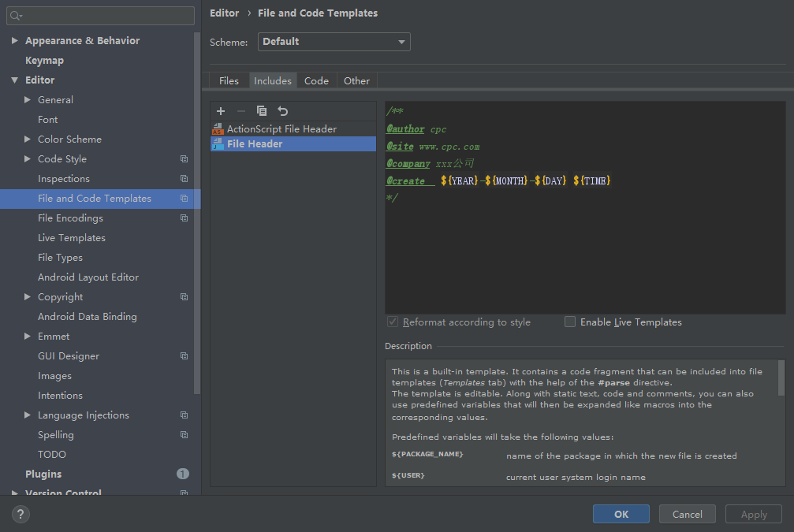Click the project-level icon beside Copyright

pyautogui.click(x=184, y=297)
